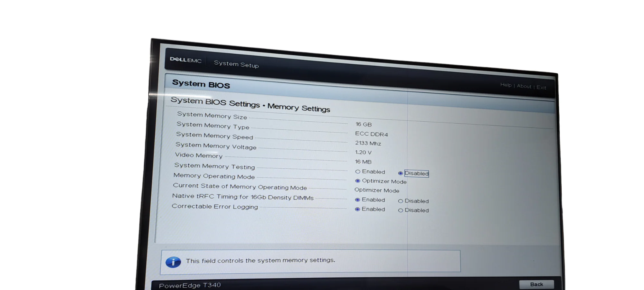Click Current State of Memory Operating Mode label
This screenshot has height=290, width=644.
pyautogui.click(x=240, y=186)
